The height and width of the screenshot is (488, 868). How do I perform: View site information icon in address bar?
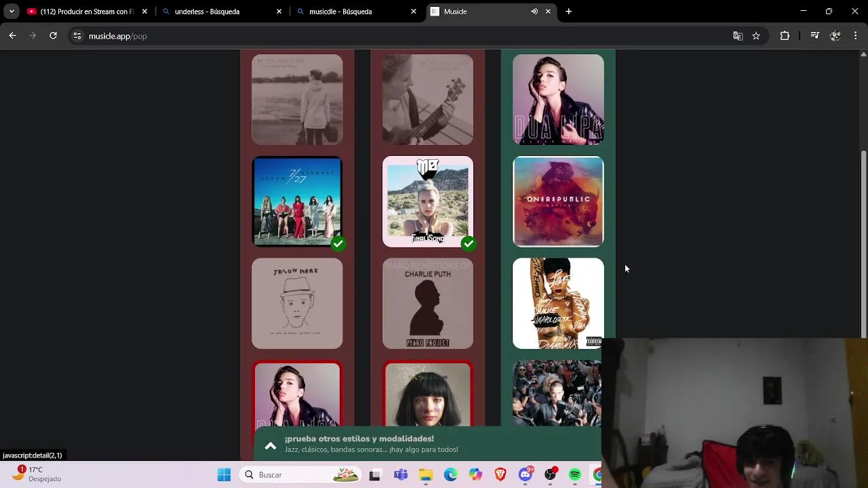pyautogui.click(x=77, y=36)
